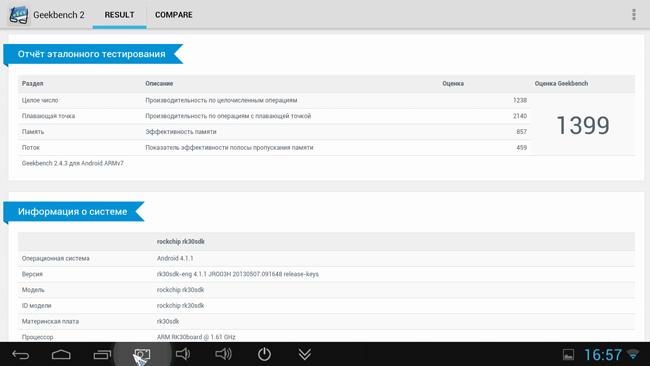Screen dimensions: 650x366
Task: Click the memory bandwidth description text
Action: (229, 148)
